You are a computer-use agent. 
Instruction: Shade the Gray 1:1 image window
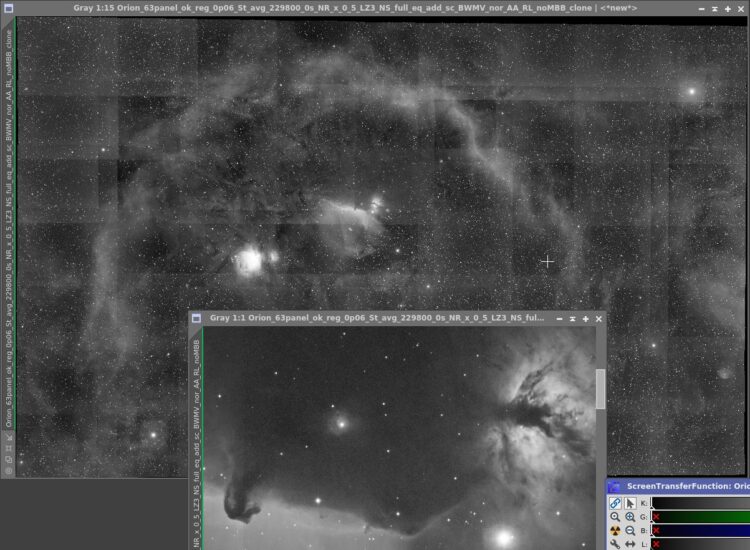pos(573,319)
